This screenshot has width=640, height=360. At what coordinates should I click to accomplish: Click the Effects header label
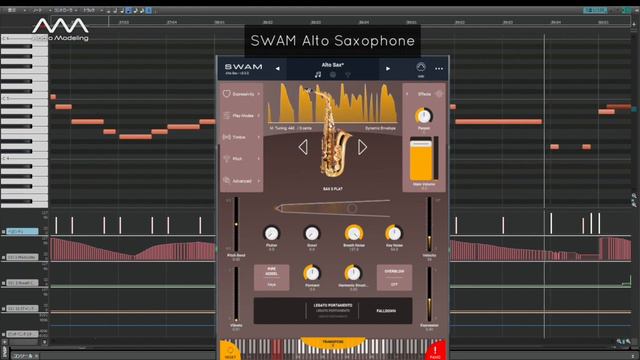(x=424, y=94)
